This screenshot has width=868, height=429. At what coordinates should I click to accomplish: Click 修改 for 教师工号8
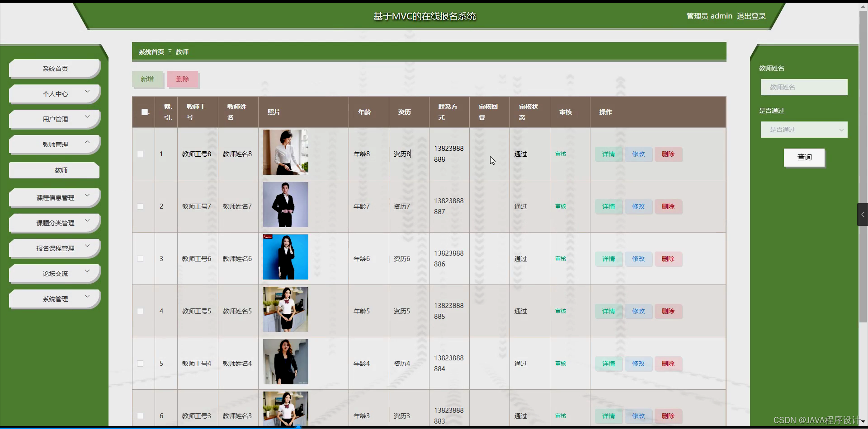638,154
